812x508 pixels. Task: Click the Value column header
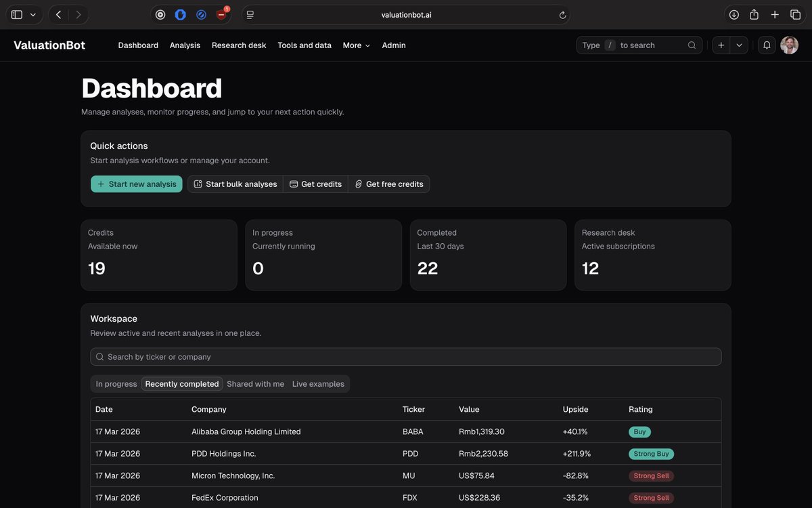[469, 409]
